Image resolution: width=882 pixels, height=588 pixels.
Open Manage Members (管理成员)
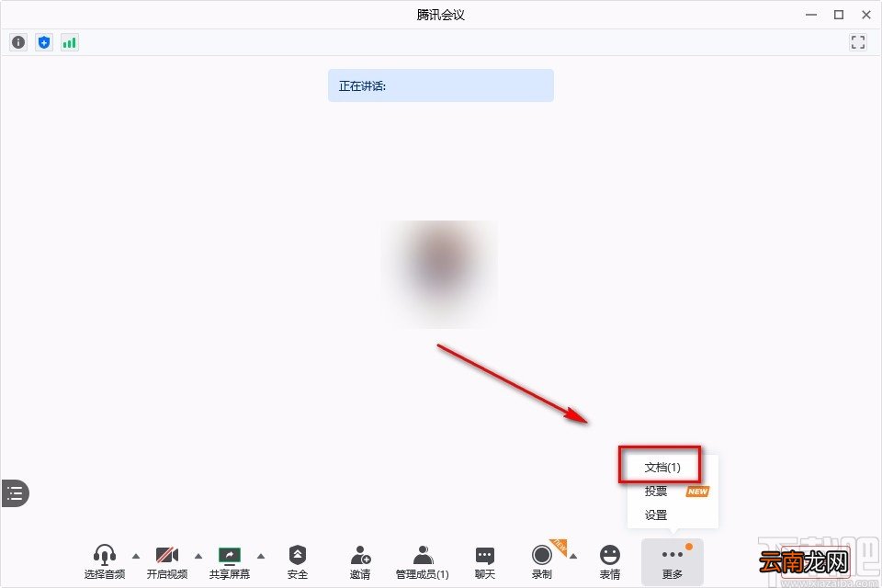pos(423,561)
